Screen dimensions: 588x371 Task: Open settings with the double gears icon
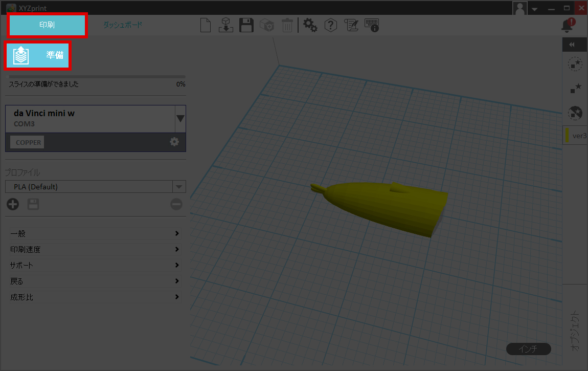point(310,25)
